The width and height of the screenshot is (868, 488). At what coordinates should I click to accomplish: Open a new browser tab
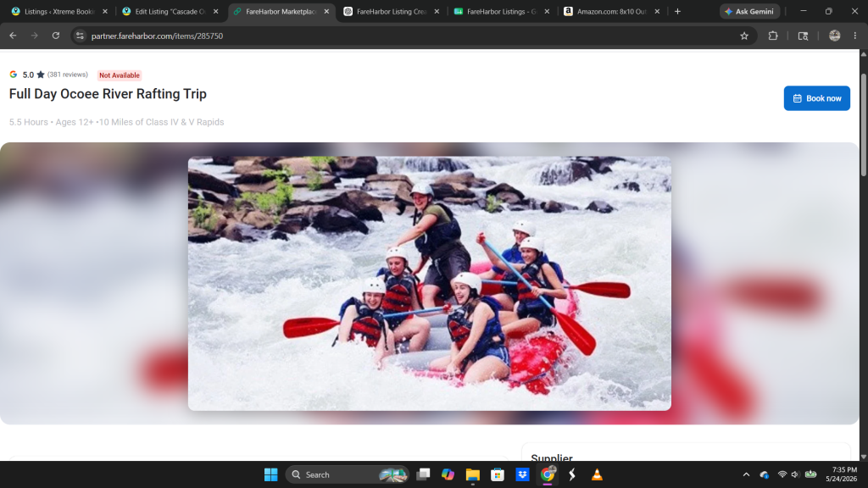click(677, 12)
